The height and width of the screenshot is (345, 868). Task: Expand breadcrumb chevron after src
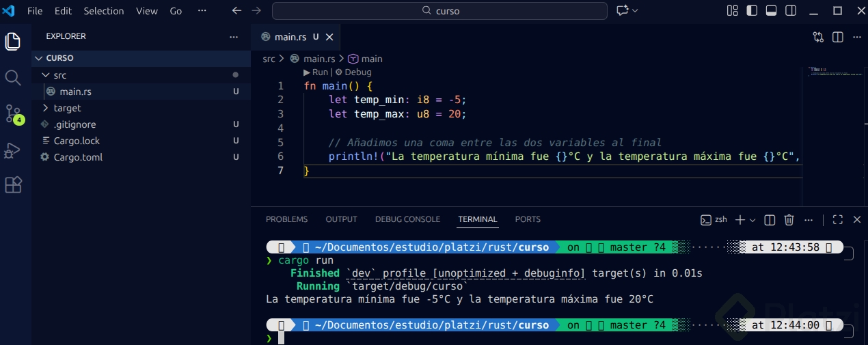pos(281,59)
